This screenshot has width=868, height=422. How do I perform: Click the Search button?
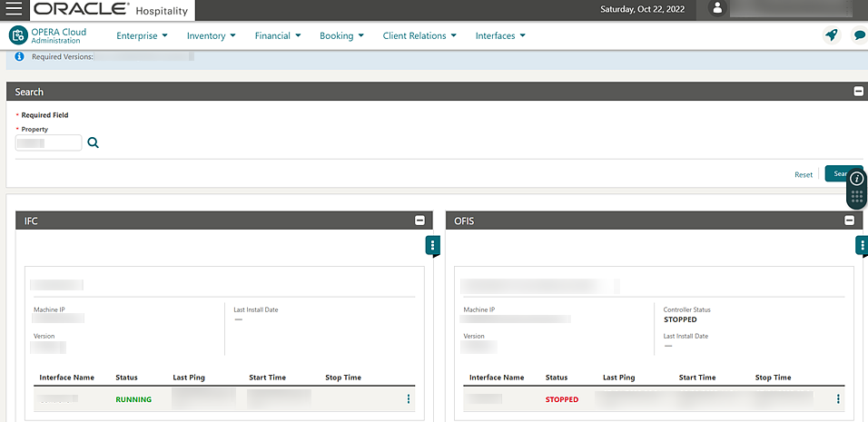click(842, 173)
